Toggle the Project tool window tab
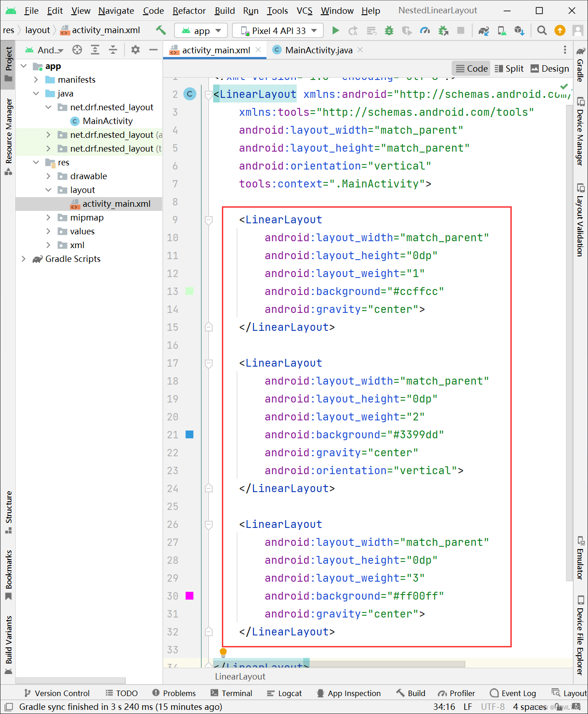Screen dimensions: 588x714 coord(8,64)
